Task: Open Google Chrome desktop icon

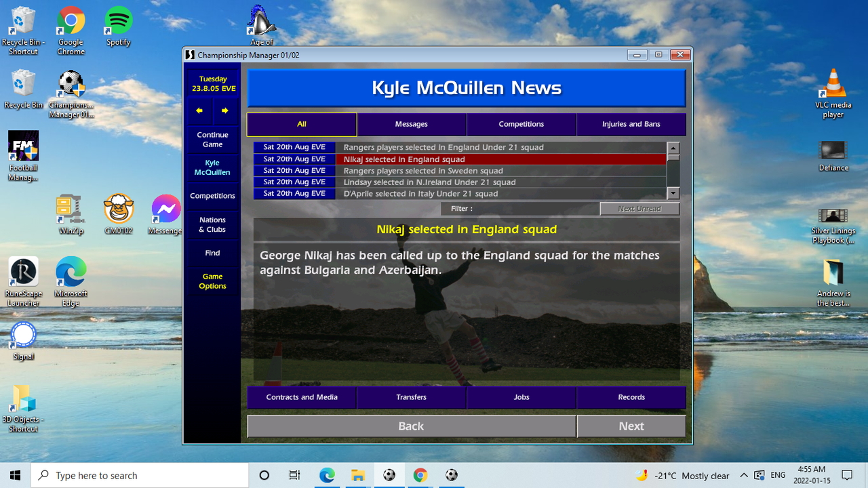Action: coord(71,30)
